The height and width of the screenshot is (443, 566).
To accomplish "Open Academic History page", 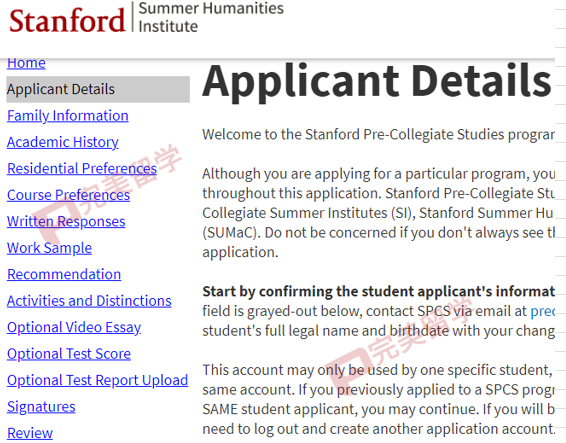I will [63, 142].
